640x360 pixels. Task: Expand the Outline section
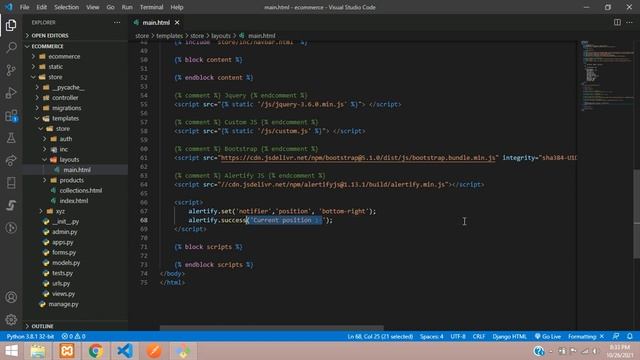(x=76, y=326)
